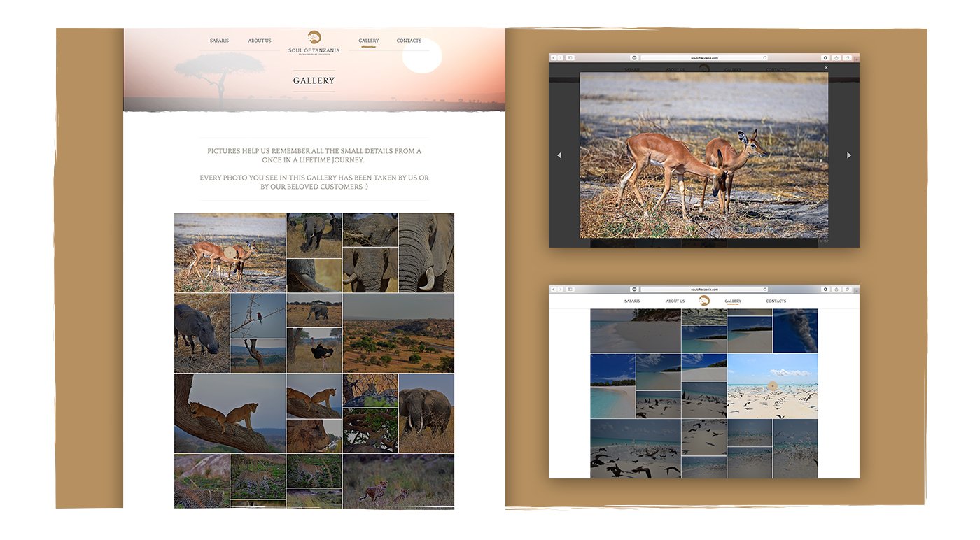Click the back button in the upper browser window

(553, 58)
